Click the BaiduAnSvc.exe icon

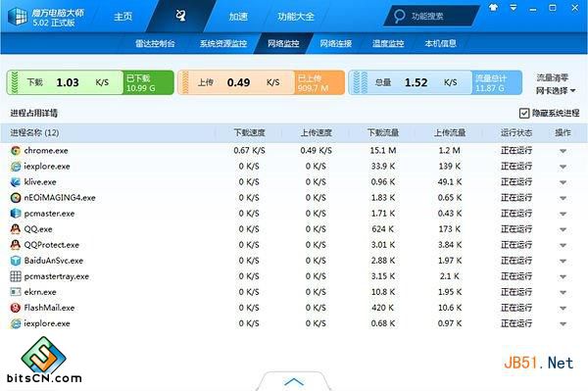click(16, 261)
